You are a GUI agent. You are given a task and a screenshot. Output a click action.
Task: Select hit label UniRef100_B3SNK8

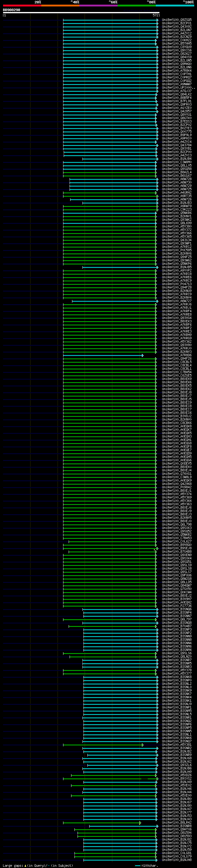(x=177, y=677)
